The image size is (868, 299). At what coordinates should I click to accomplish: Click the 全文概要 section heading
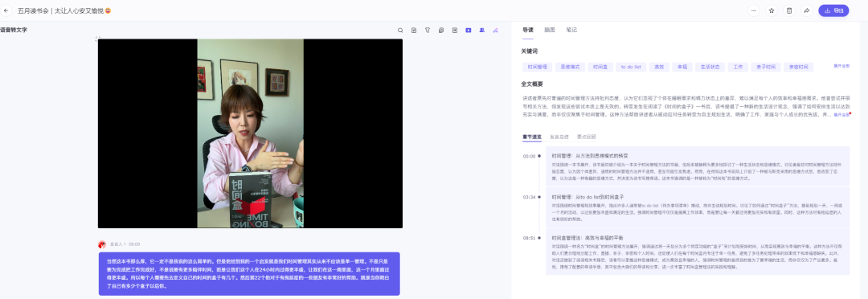(x=532, y=84)
